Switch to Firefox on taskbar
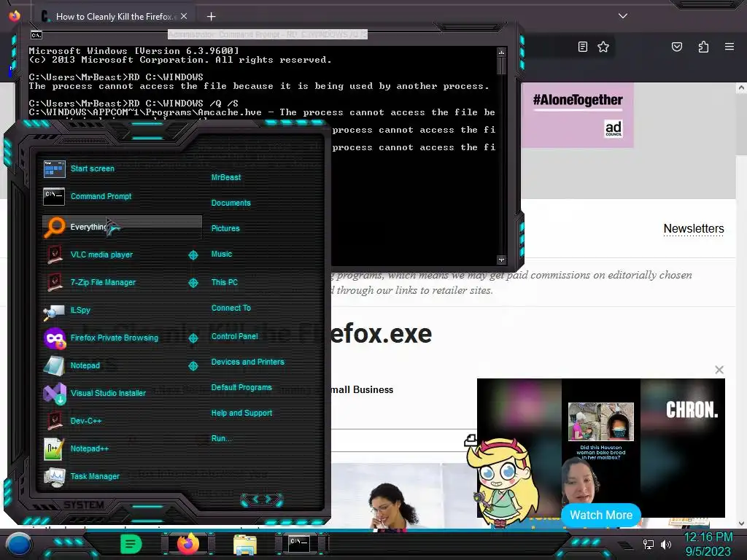Screen dimensions: 747x560 pos(188,544)
